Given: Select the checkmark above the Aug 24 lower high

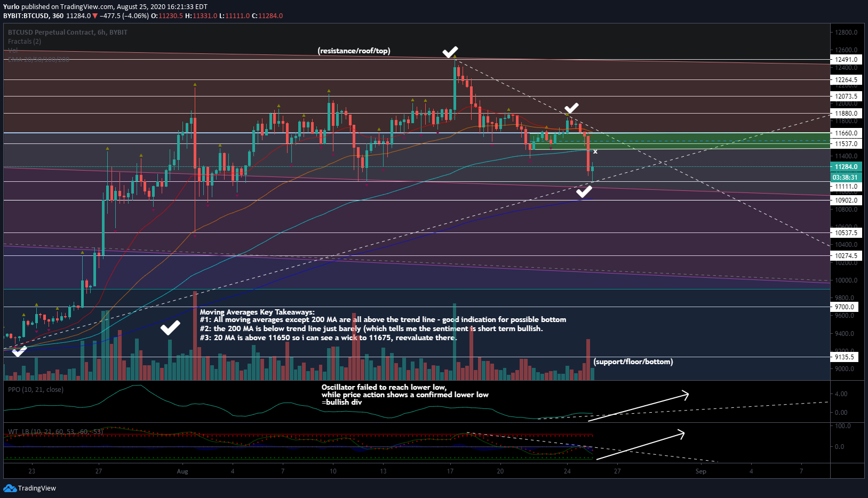Looking at the screenshot, I should (571, 108).
